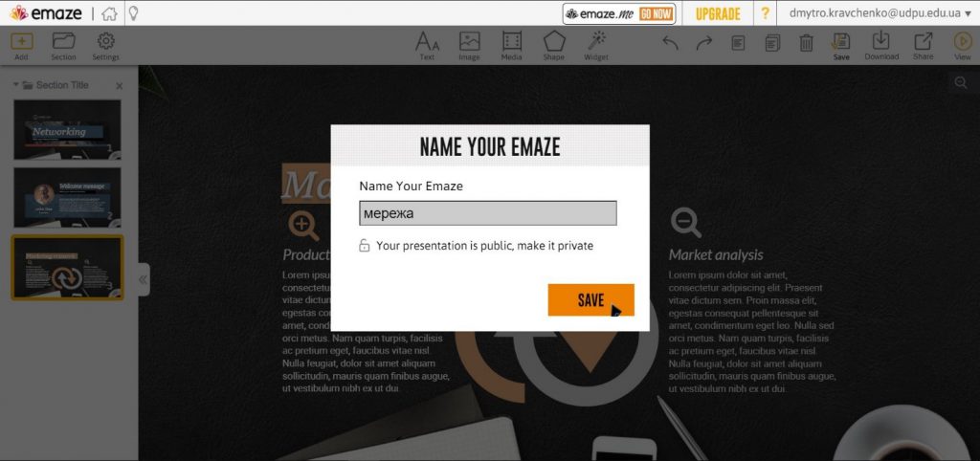980x461 pixels.
Task: Insert an Image
Action: click(x=469, y=47)
